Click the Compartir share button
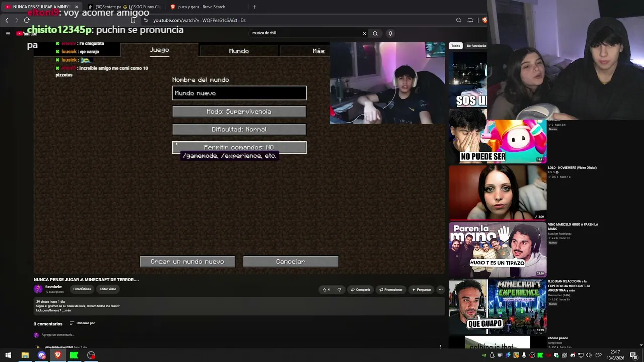The height and width of the screenshot is (362, 644). pyautogui.click(x=360, y=290)
